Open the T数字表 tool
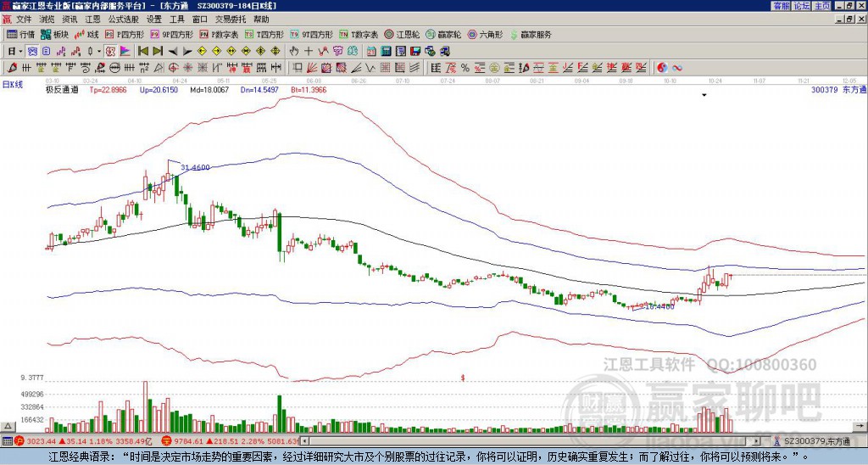The width and height of the screenshot is (868, 465). coord(359,34)
